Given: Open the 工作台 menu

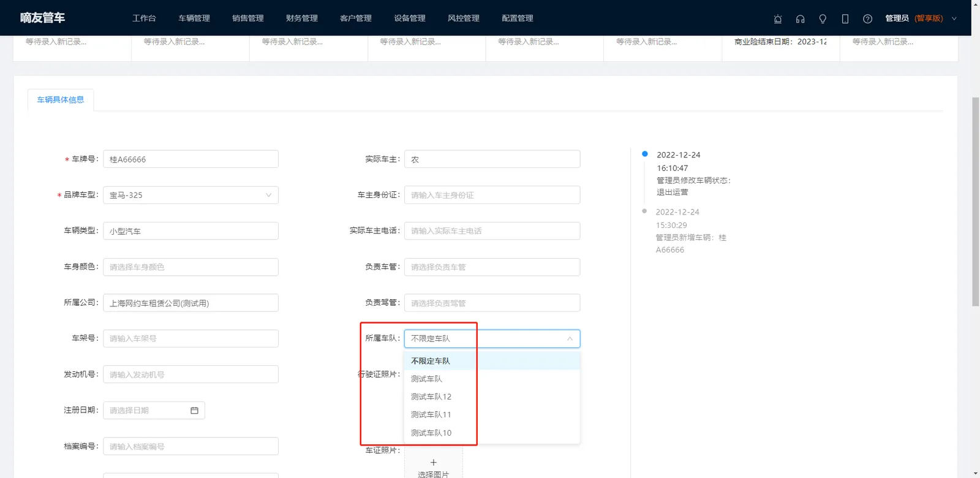Looking at the screenshot, I should (x=144, y=18).
